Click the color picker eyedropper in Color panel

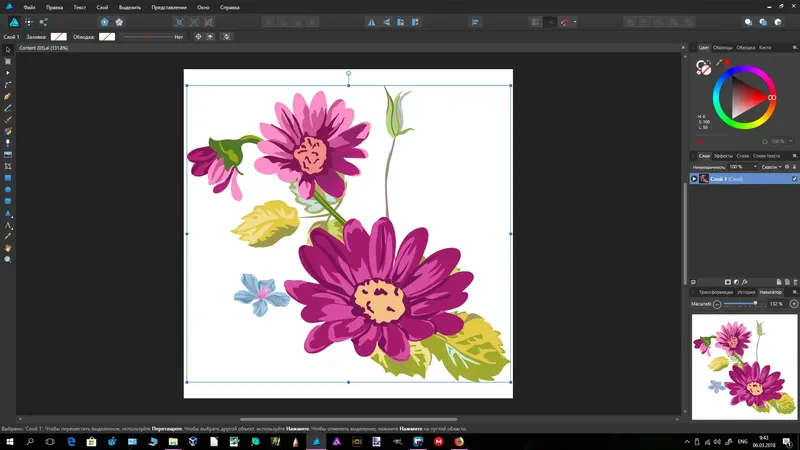(x=718, y=62)
